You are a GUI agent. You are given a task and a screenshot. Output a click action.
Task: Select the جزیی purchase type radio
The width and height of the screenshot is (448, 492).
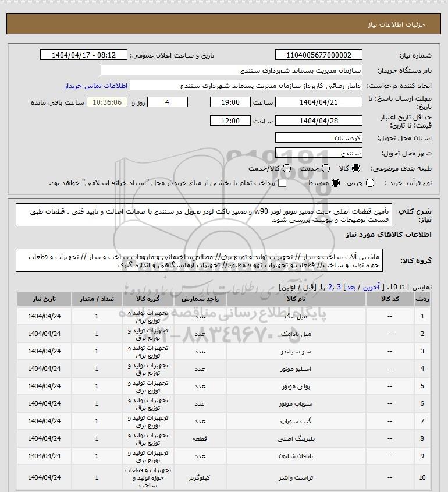click(370, 183)
